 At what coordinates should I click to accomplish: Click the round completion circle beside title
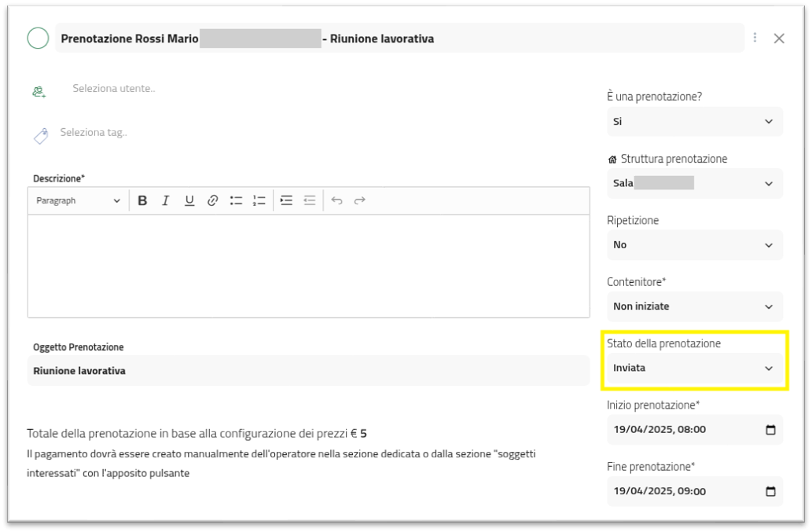tap(38, 38)
